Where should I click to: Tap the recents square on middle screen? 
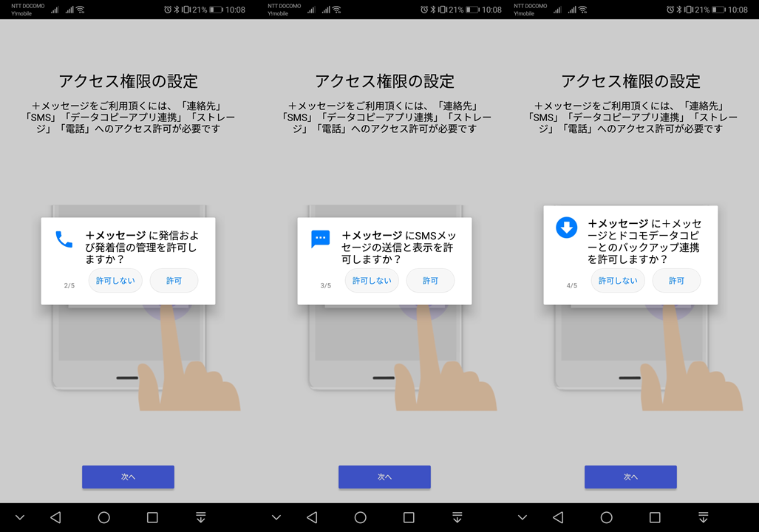point(409,517)
